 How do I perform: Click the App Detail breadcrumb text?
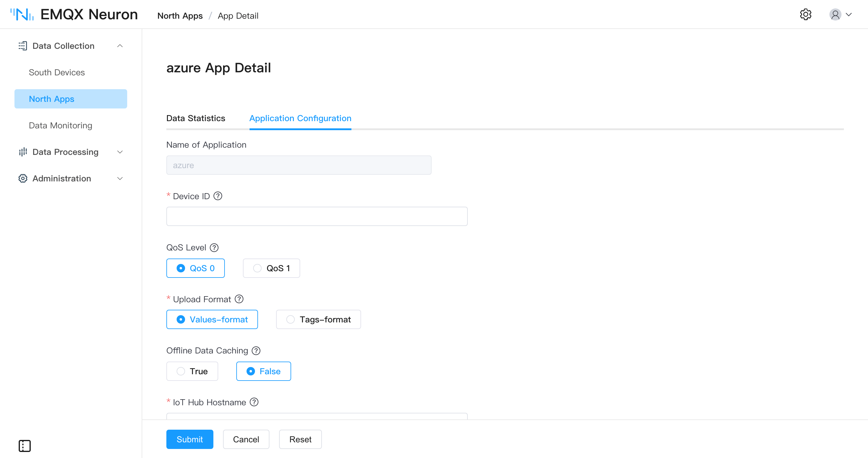click(x=238, y=16)
